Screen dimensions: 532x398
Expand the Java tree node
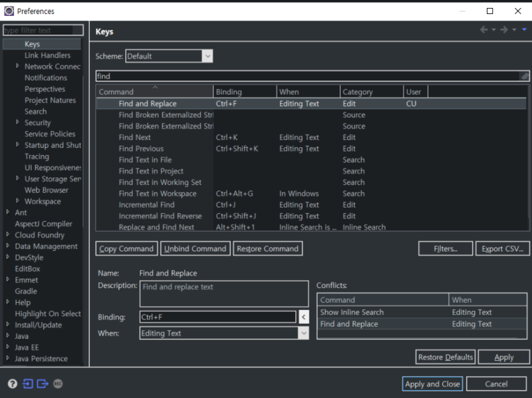tap(7, 336)
